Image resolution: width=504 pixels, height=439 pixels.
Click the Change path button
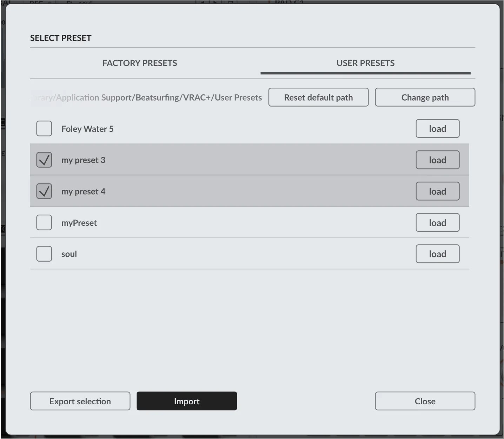click(x=425, y=97)
